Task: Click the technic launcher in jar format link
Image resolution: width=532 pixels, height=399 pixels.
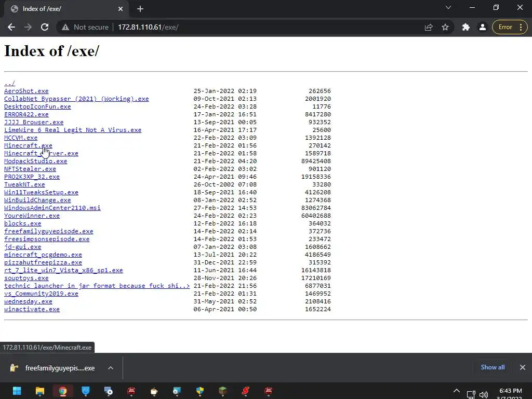Action: coord(97,286)
